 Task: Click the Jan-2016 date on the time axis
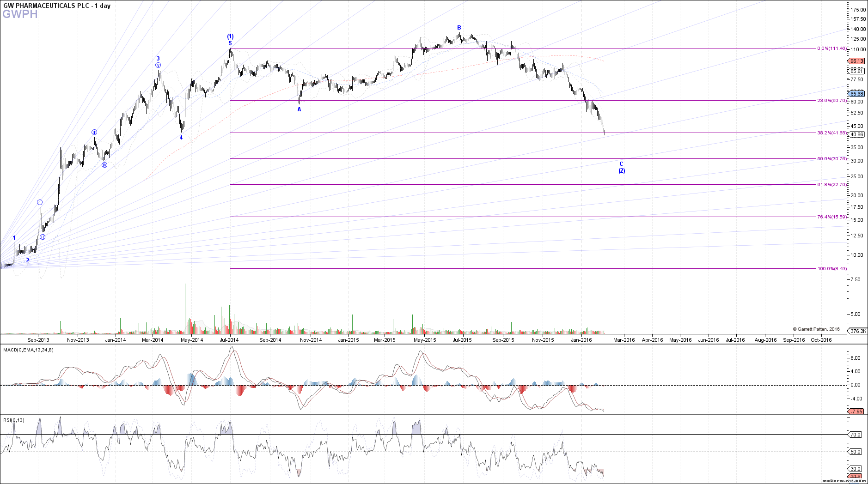[581, 340]
